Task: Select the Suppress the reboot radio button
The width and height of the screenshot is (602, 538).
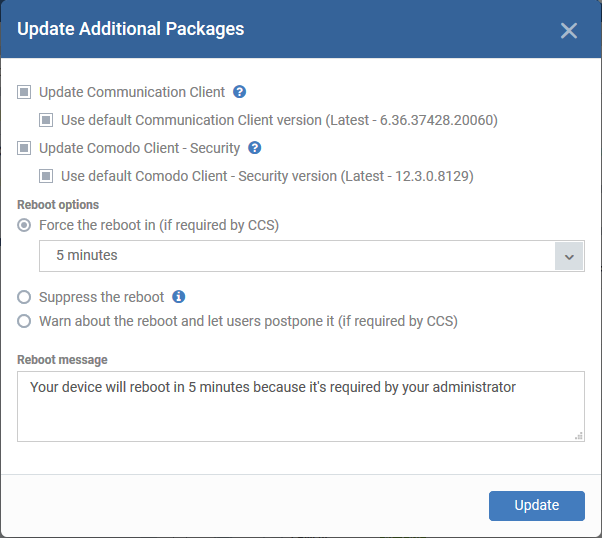Action: click(x=24, y=297)
